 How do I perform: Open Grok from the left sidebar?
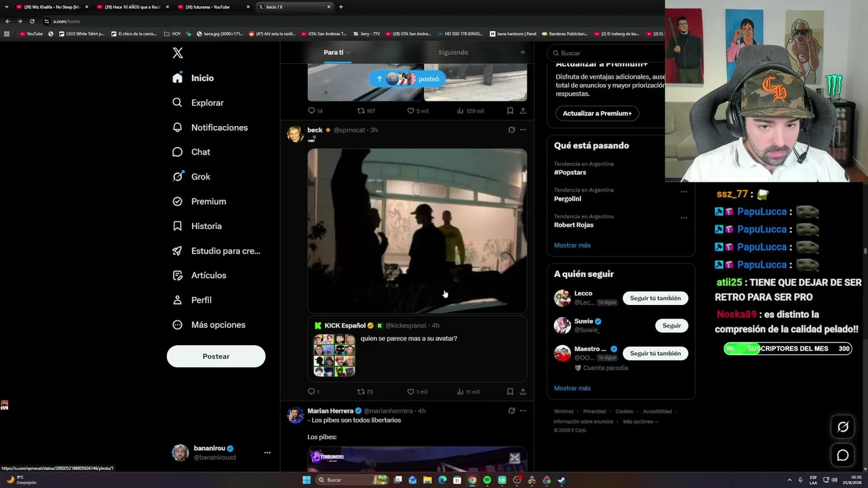point(191,177)
